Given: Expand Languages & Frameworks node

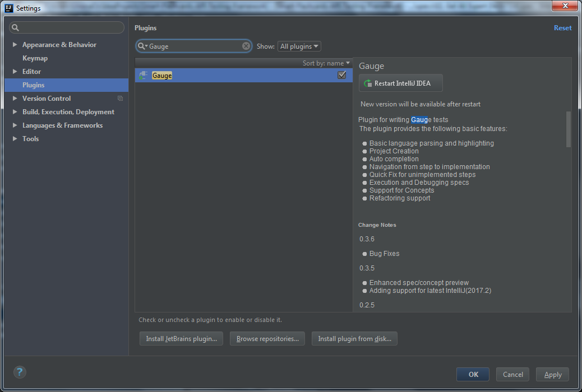Looking at the screenshot, I should (15, 125).
